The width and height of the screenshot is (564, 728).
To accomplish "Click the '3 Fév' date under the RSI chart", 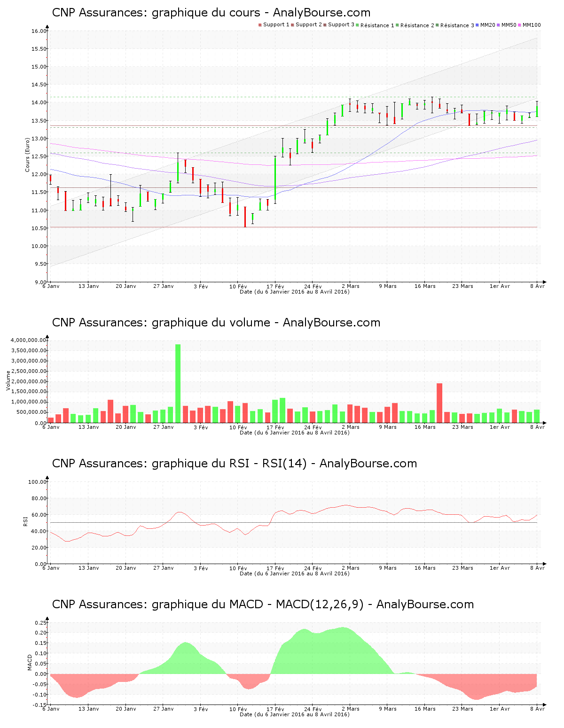I will coord(201,568).
